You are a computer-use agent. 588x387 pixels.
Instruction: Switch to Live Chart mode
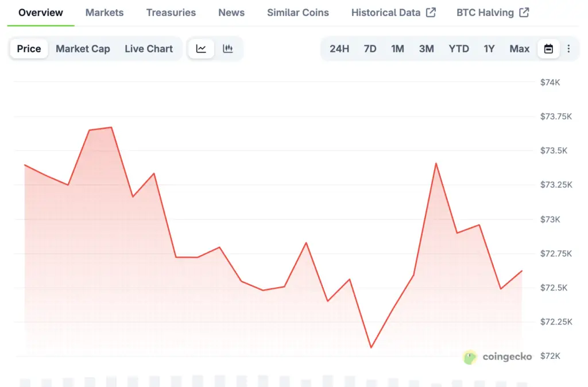tap(149, 49)
